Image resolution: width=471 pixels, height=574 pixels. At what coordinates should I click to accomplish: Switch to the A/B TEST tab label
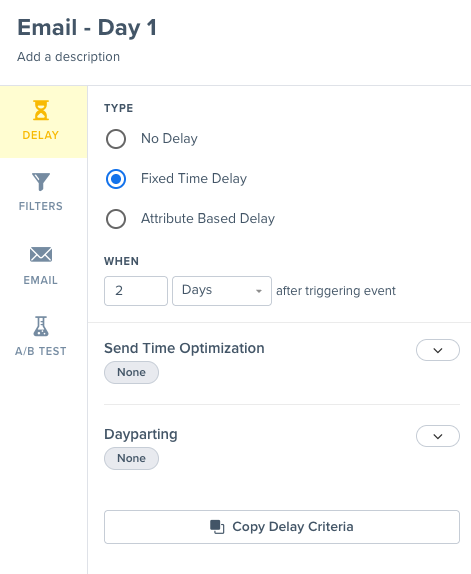click(41, 351)
